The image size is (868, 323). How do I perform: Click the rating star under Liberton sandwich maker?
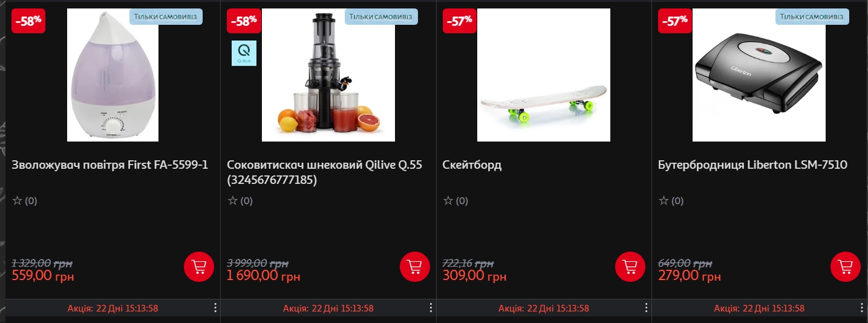663,201
